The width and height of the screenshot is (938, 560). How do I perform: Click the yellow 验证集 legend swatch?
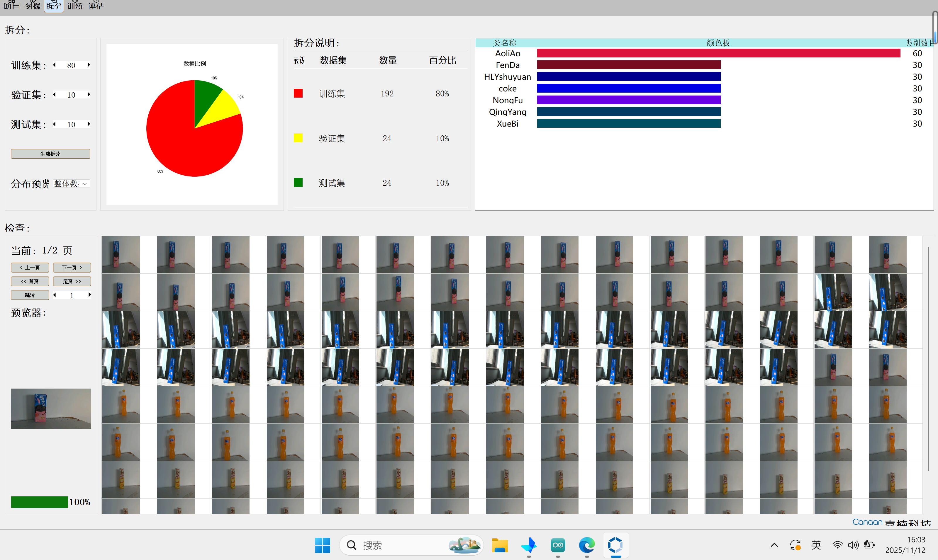[298, 138]
